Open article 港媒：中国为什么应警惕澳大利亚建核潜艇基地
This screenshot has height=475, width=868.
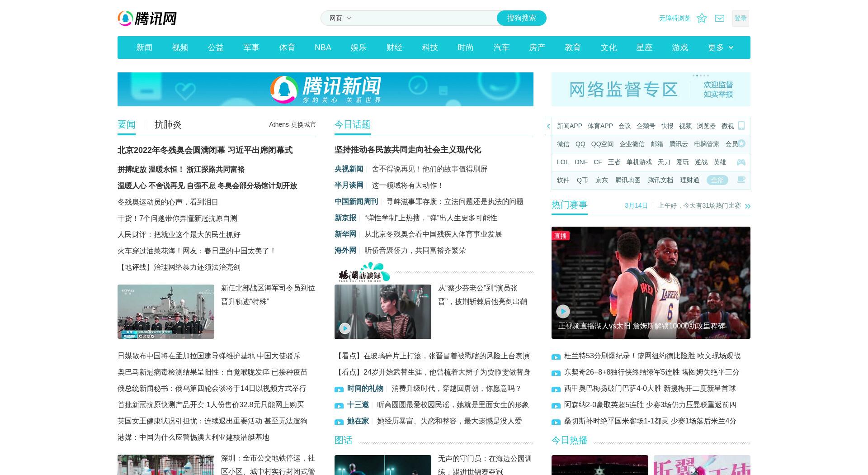193,437
